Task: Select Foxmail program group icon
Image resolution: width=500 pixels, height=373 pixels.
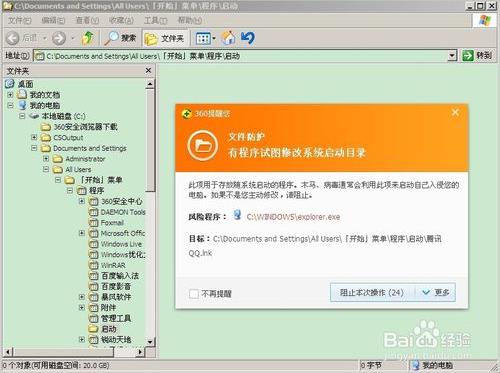Action: [x=94, y=223]
